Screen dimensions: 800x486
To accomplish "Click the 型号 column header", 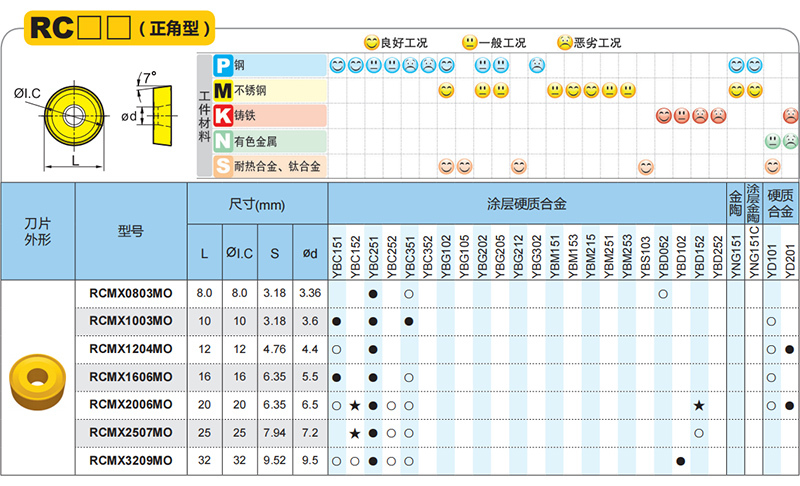I will [130, 231].
